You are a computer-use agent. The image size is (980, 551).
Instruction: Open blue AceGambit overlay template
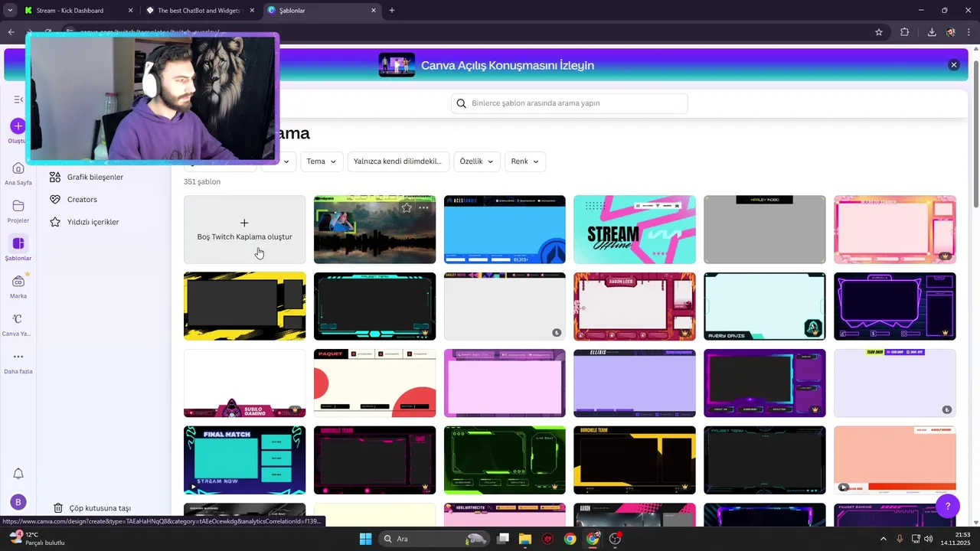(505, 230)
